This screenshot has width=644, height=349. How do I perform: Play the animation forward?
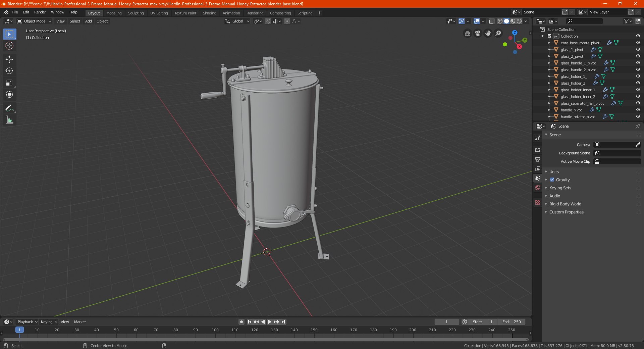click(270, 322)
